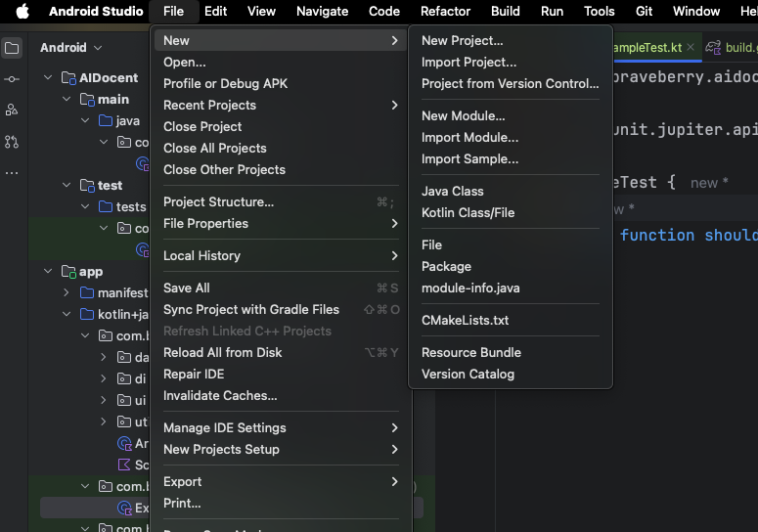758x532 pixels.
Task: Choose Import Project... from submenu
Action: point(511,63)
